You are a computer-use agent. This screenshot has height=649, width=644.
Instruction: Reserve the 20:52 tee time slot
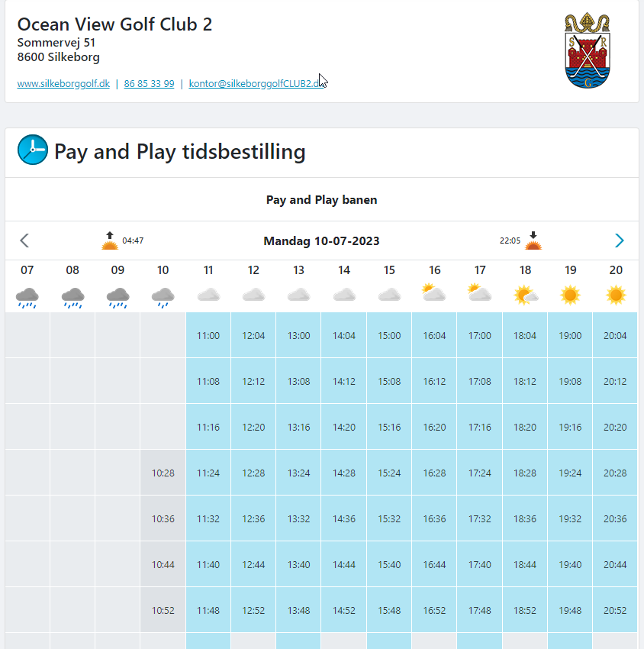[x=615, y=610]
